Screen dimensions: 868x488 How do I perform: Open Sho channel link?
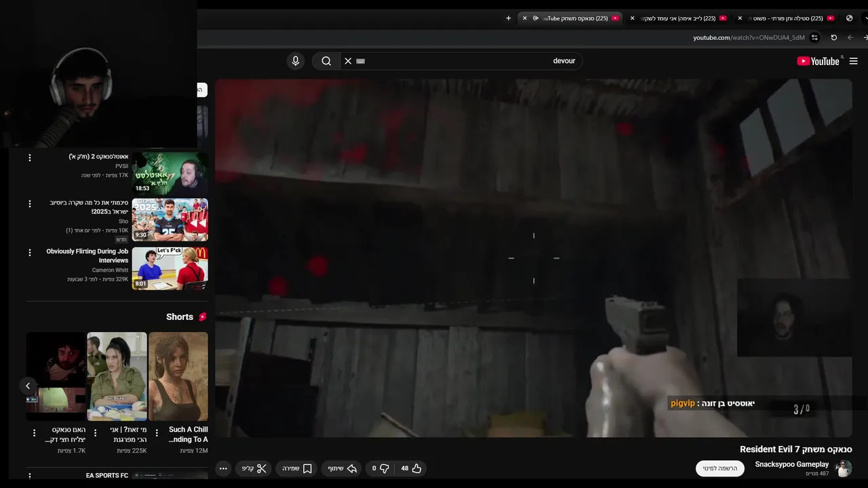point(123,221)
